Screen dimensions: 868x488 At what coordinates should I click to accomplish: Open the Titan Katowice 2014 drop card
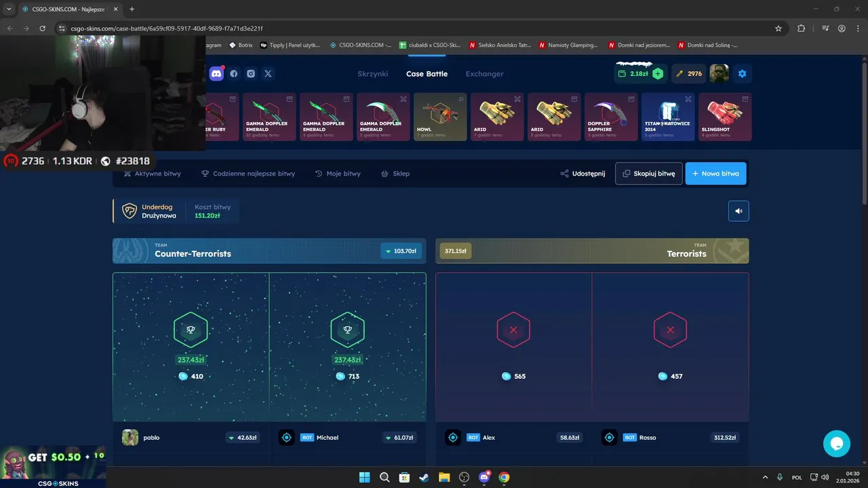tap(668, 117)
